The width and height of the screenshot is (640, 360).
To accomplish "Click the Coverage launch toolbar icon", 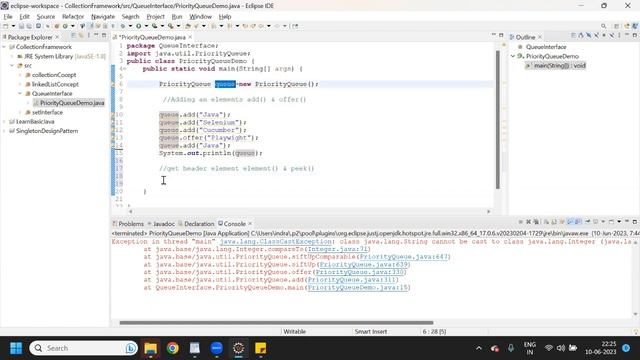I will 154,26.
